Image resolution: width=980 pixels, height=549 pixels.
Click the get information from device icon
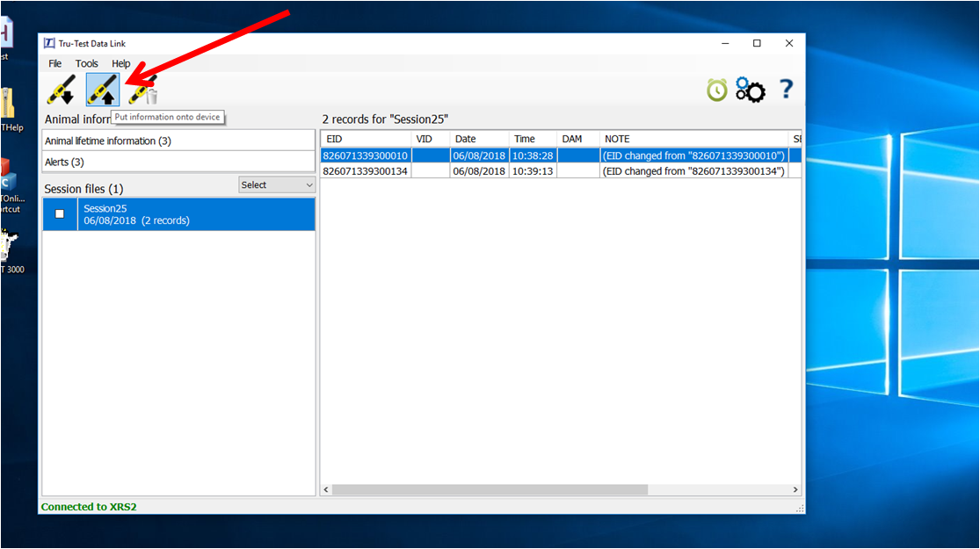click(x=62, y=90)
